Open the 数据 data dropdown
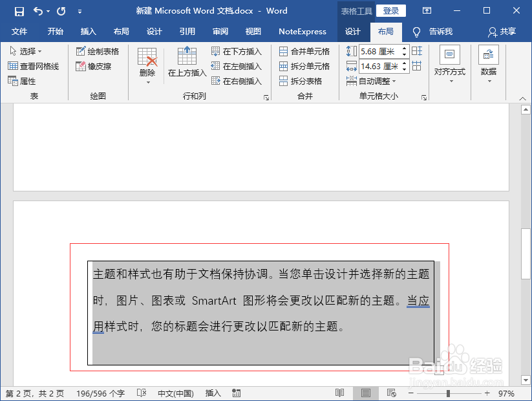 pos(489,65)
